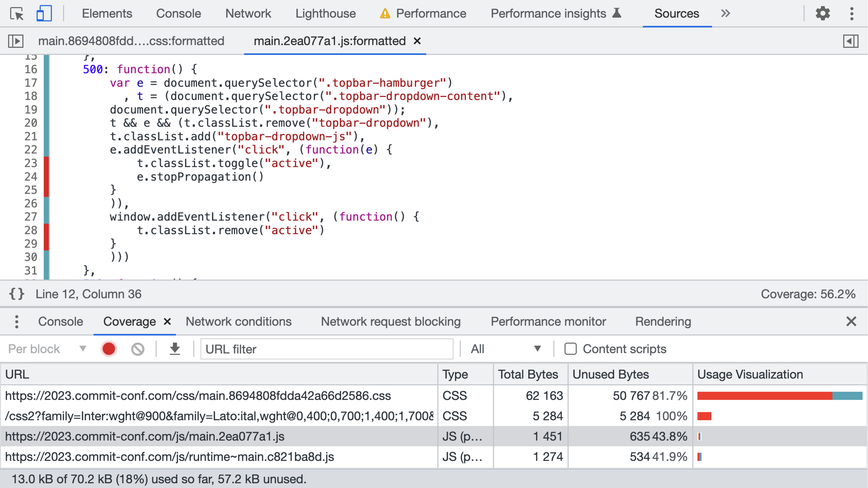Open Rendering drawer tab

click(x=663, y=322)
